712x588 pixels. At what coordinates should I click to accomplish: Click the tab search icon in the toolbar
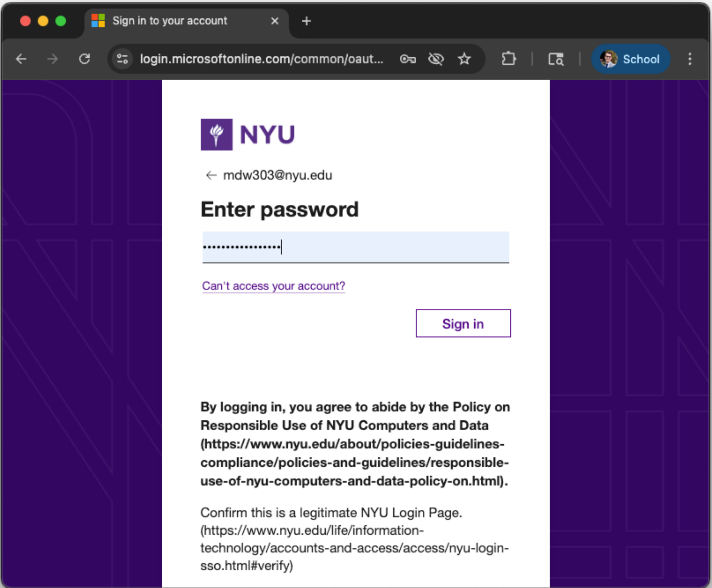[556, 59]
